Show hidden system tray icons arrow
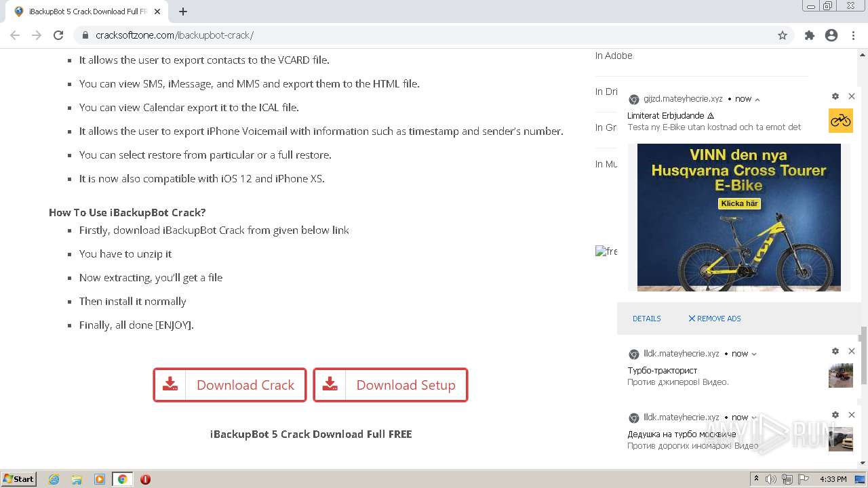The height and width of the screenshot is (488, 868). [757, 479]
